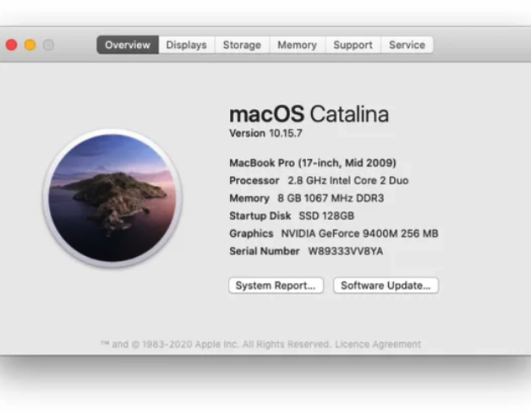Click MacBook Pro (17-inch, Mid 2009) text
Screen dimensions: 531x420
click(313, 163)
